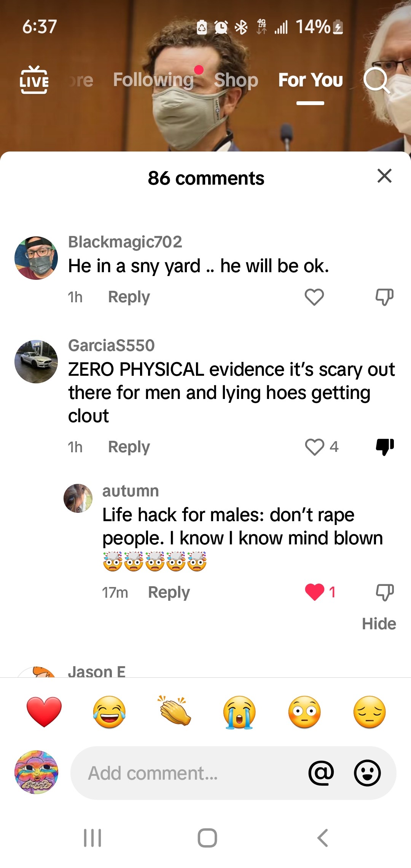The image size is (411, 868).
Task: Insert the red heart quick emoji
Action: [x=44, y=712]
